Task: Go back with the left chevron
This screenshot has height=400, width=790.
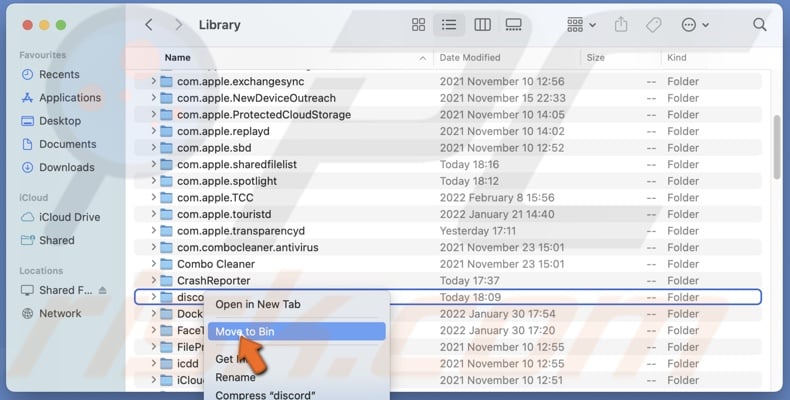Action: pyautogui.click(x=149, y=25)
